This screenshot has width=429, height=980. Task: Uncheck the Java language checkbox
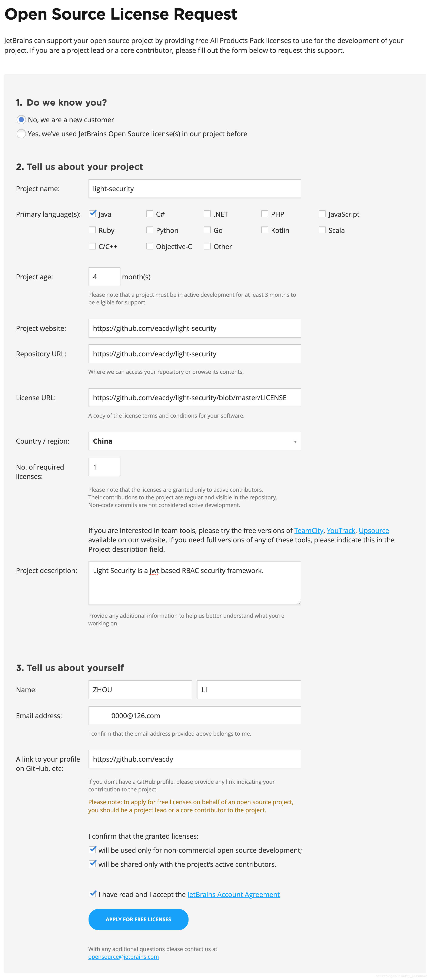coord(92,213)
